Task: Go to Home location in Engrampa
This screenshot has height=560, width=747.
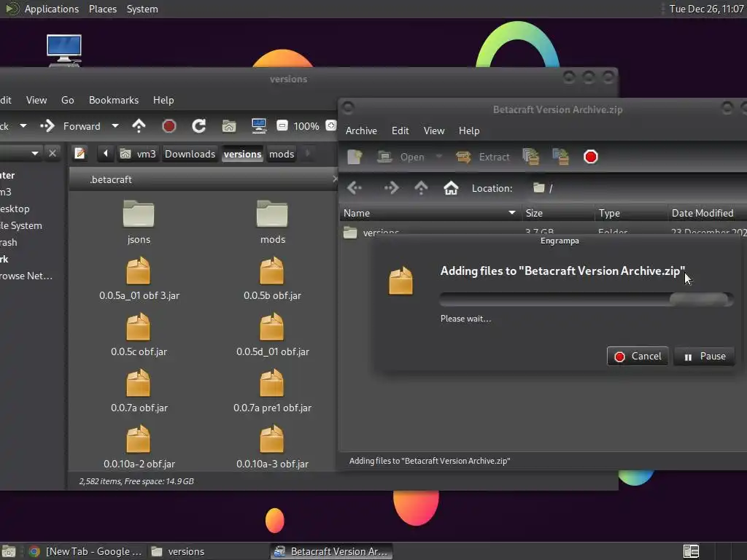Action: [451, 188]
